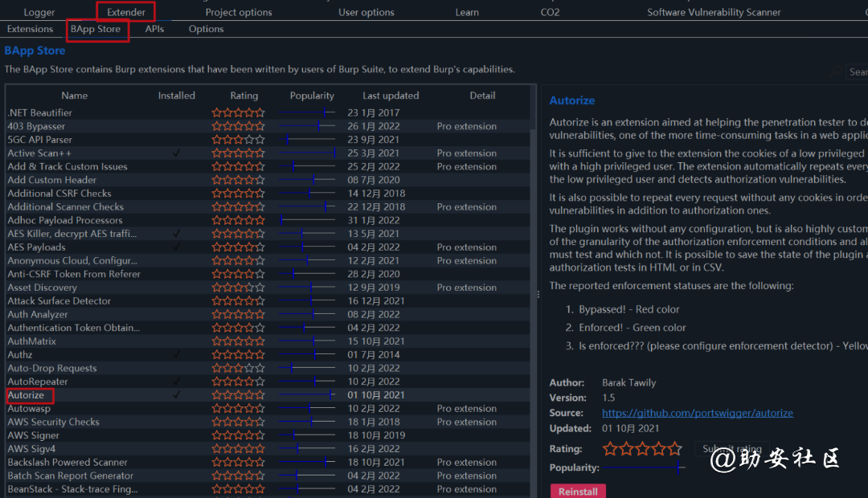Sort by the Rating column header
Viewport: 868px width, 498px height.
(x=244, y=96)
